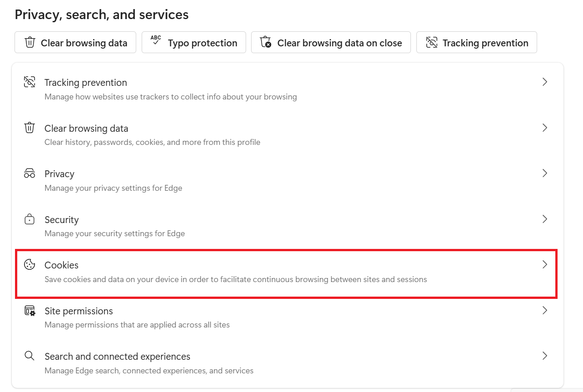Expand the Security row chevron arrow
This screenshot has width=583, height=392.
[x=545, y=219]
